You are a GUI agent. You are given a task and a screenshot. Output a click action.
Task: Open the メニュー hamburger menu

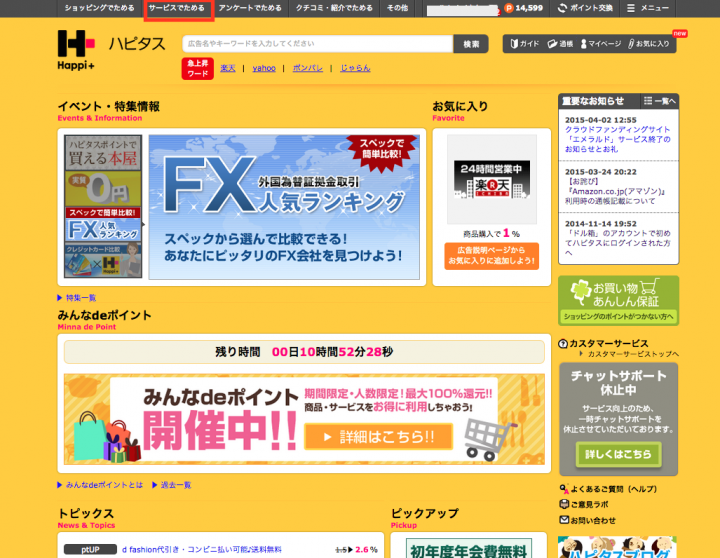[647, 8]
